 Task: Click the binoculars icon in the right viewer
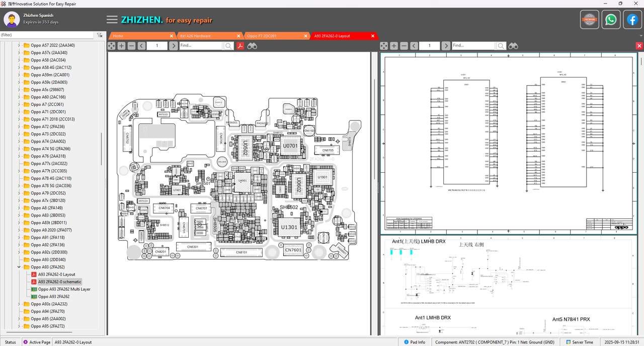pyautogui.click(x=513, y=46)
